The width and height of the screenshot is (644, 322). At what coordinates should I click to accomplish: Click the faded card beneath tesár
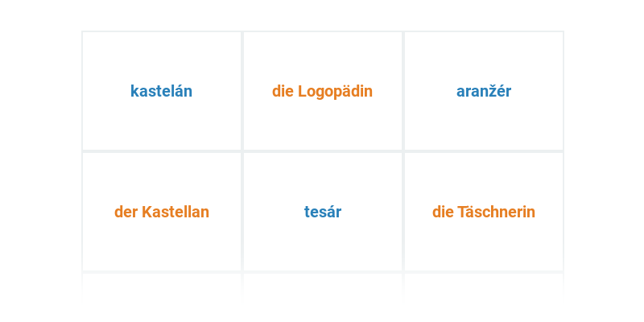pyautogui.click(x=323, y=286)
